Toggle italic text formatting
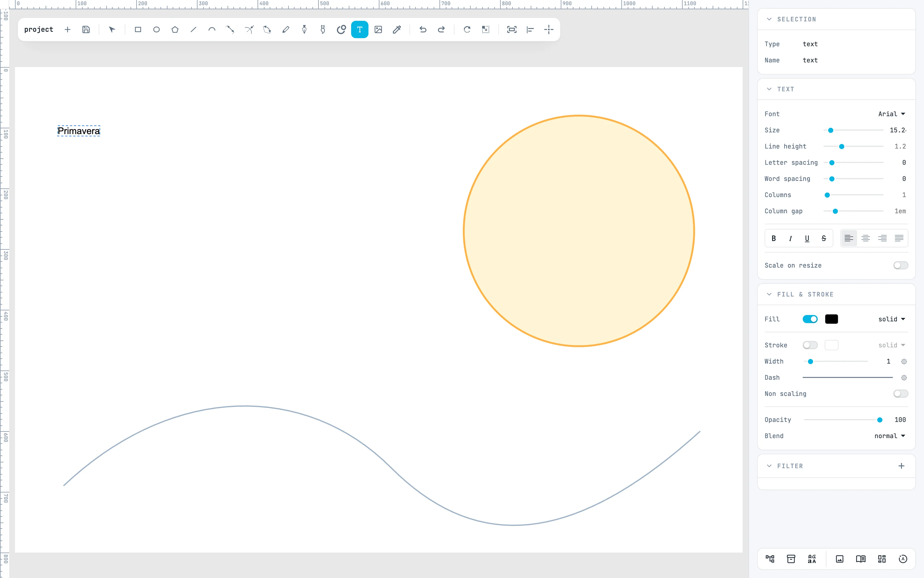 (790, 238)
